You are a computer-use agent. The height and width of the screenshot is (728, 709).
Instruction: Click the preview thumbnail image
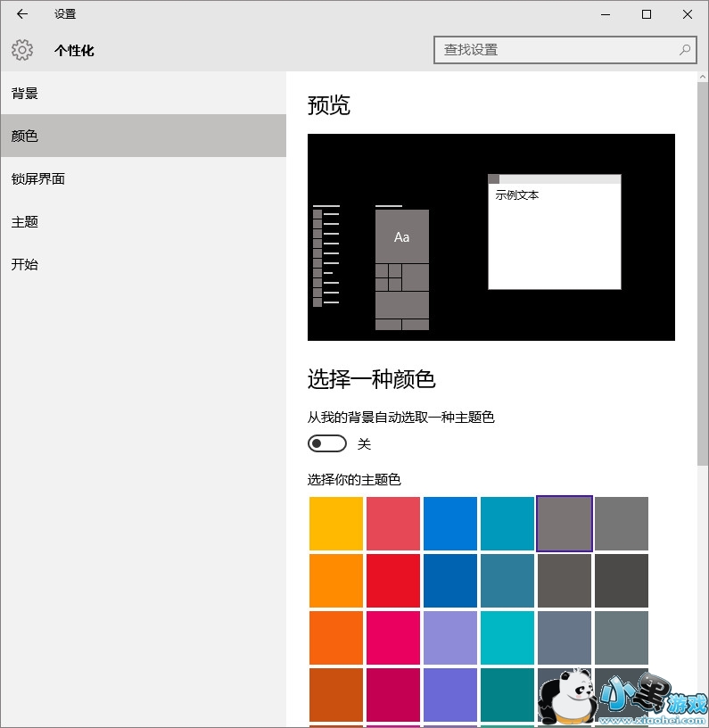(x=491, y=236)
